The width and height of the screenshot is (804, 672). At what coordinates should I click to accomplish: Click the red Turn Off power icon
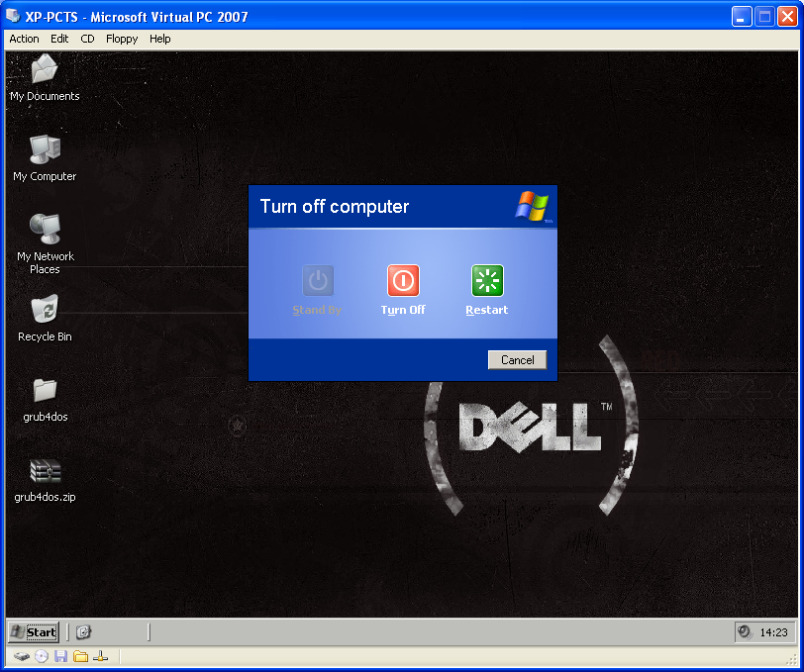point(403,280)
